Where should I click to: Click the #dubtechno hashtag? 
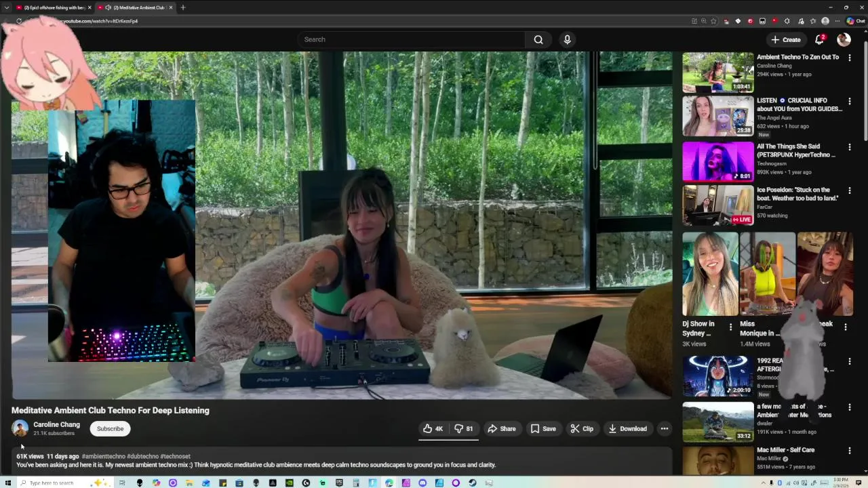click(142, 456)
